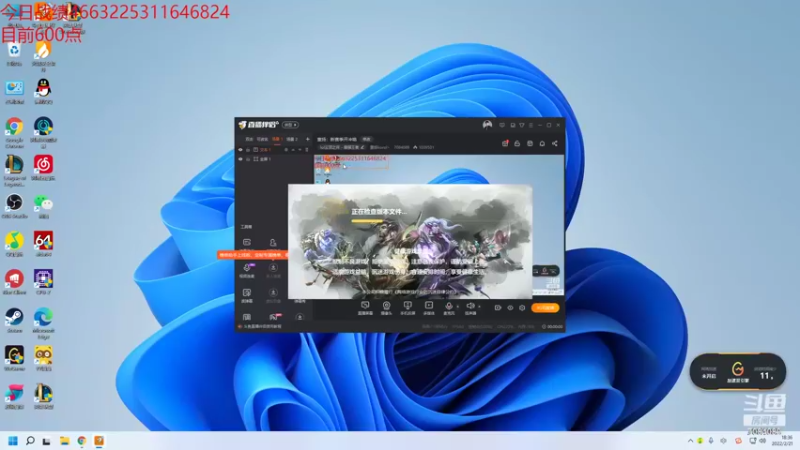Screen dimensions: 800x450
Task: Open File Explorer from the taskbar
Action: 64,441
